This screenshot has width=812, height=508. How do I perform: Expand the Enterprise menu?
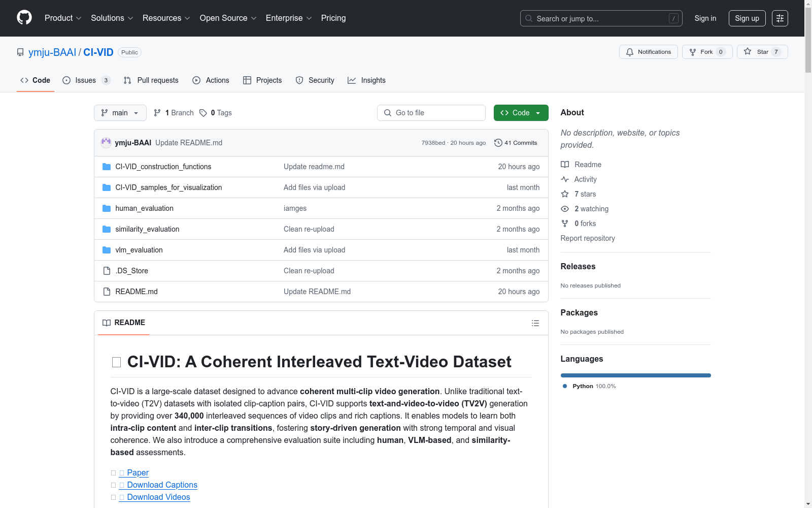tap(289, 18)
